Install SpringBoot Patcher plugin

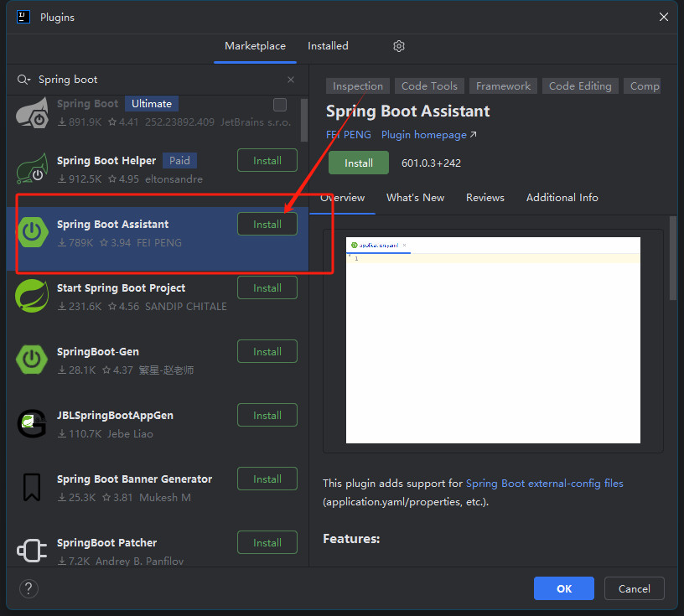[267, 543]
